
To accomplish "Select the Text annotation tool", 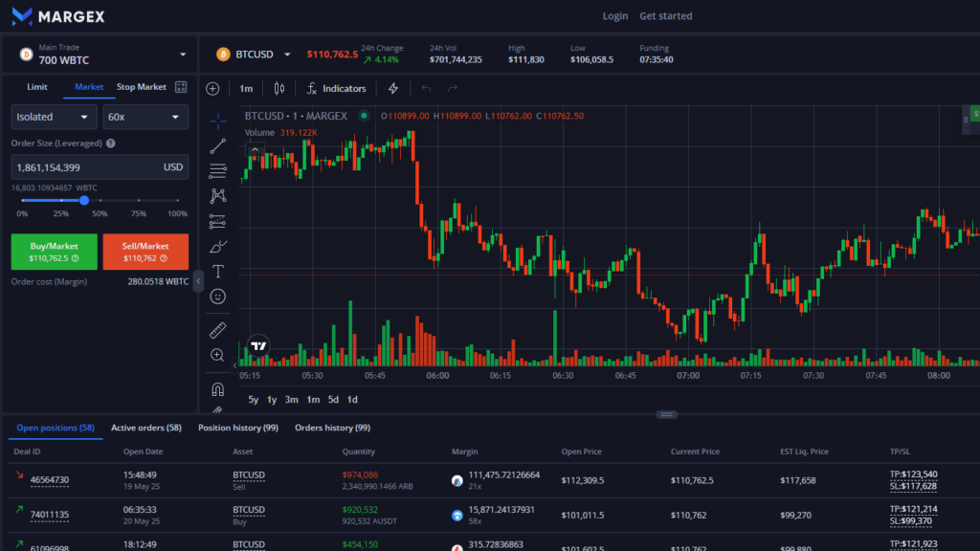I will 217,271.
